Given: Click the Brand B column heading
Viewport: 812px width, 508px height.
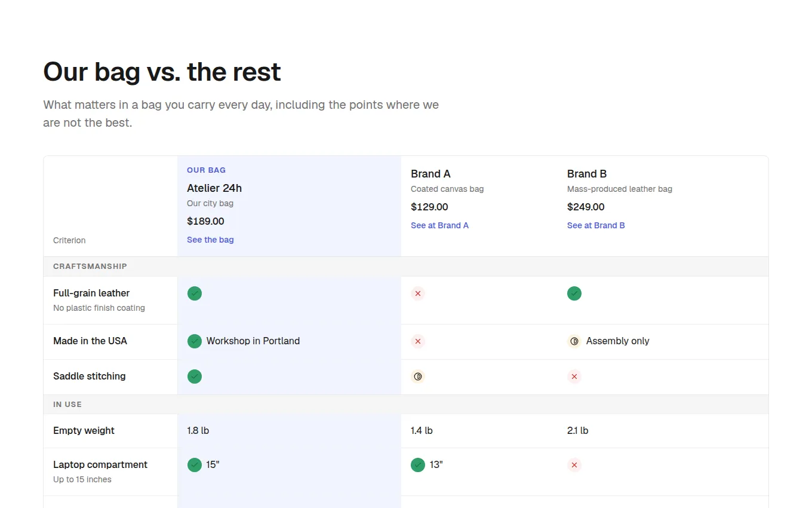Looking at the screenshot, I should point(587,174).
